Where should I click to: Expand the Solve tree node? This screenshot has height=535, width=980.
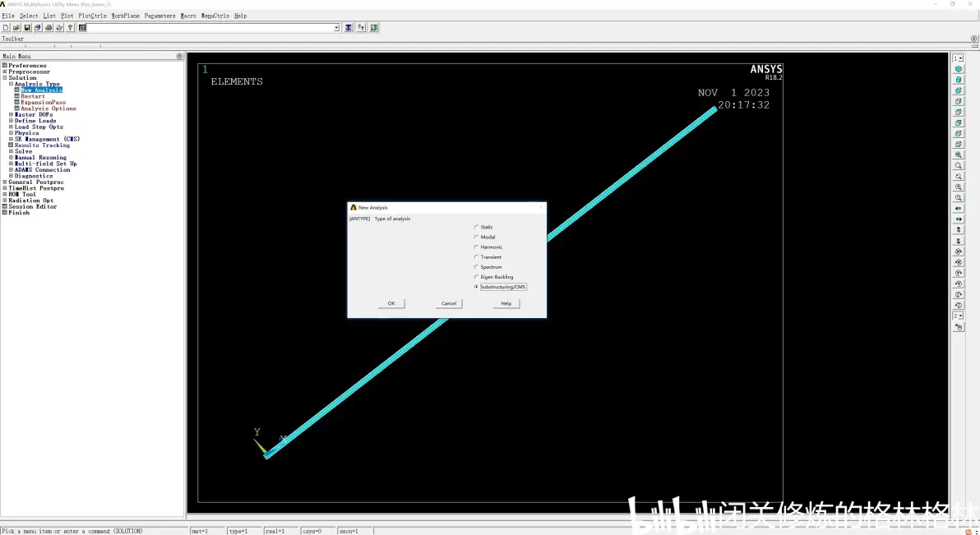point(11,151)
